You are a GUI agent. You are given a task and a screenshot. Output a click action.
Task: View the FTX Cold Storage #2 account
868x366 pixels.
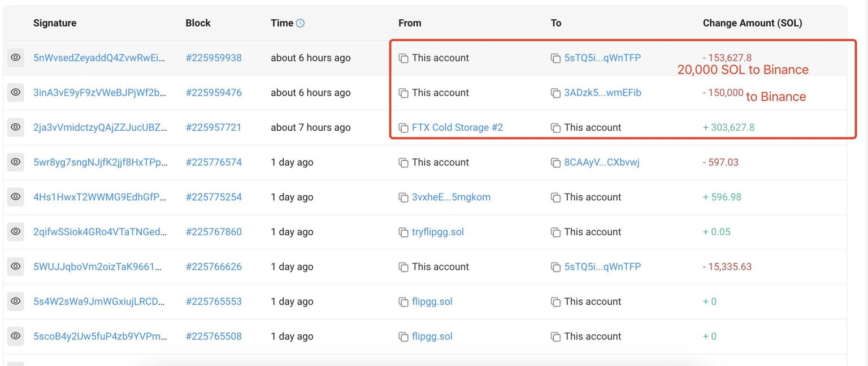pyautogui.click(x=458, y=127)
